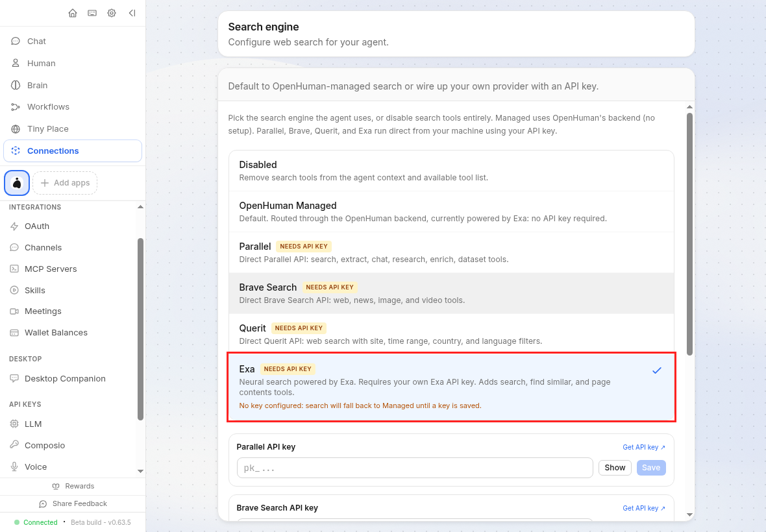This screenshot has width=766, height=532.
Task: Open Workflows in the sidebar
Action: pyautogui.click(x=73, y=107)
